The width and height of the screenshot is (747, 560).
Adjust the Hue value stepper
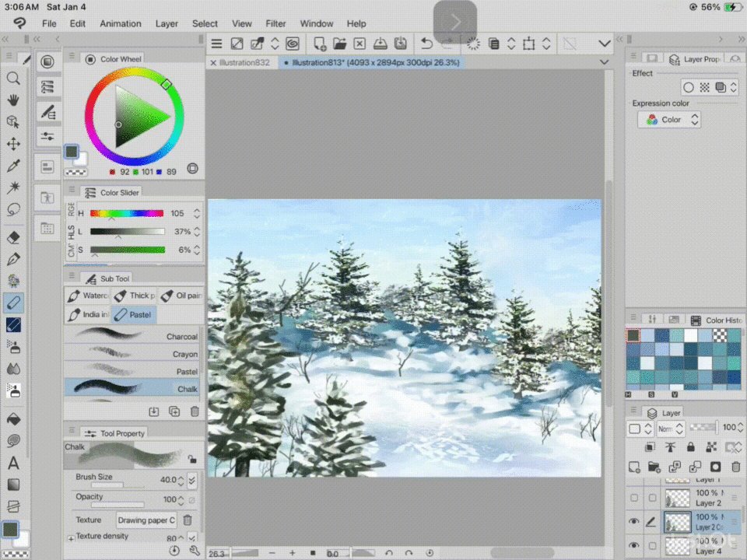(x=197, y=213)
